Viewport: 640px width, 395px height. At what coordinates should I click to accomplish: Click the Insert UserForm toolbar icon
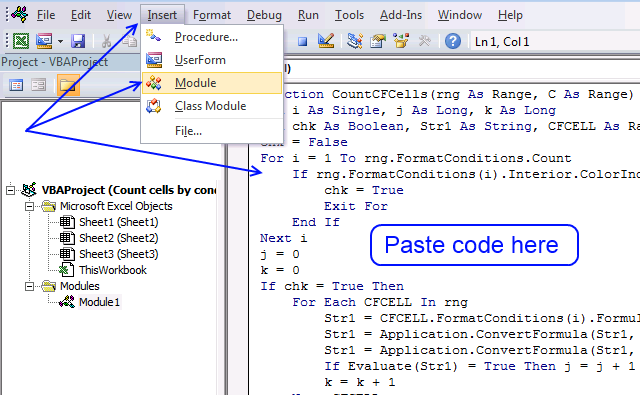44,41
